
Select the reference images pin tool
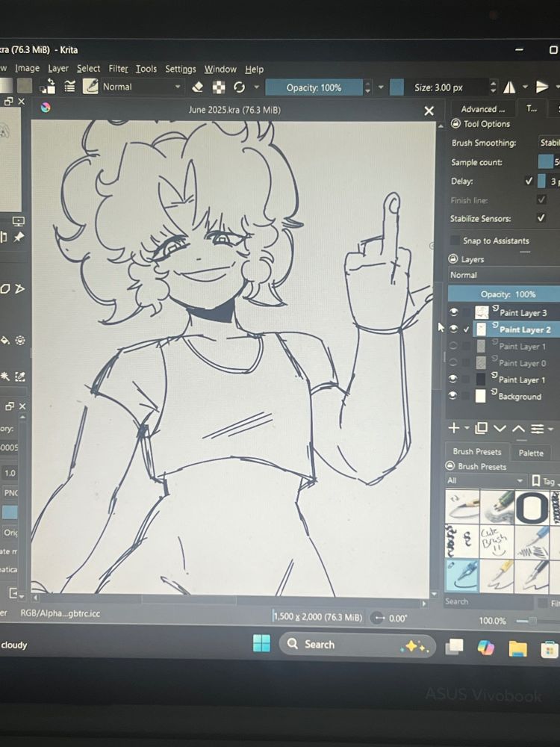click(19, 237)
